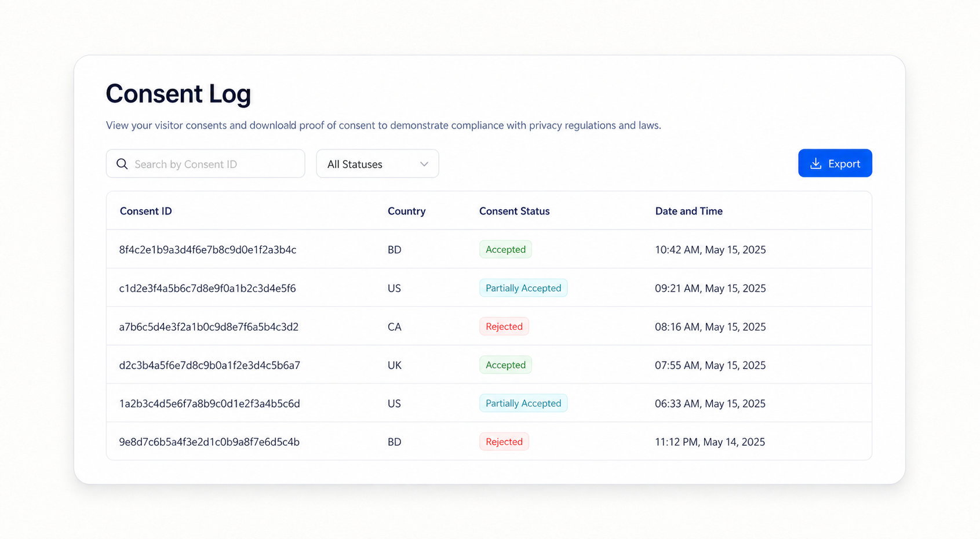Image resolution: width=980 pixels, height=539 pixels.
Task: Click Rejected badge in the 11:12 PM row
Action: click(x=504, y=442)
